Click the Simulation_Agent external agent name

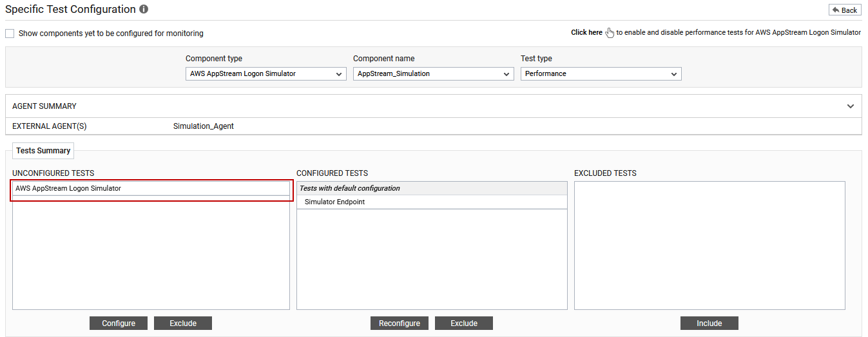click(x=204, y=126)
